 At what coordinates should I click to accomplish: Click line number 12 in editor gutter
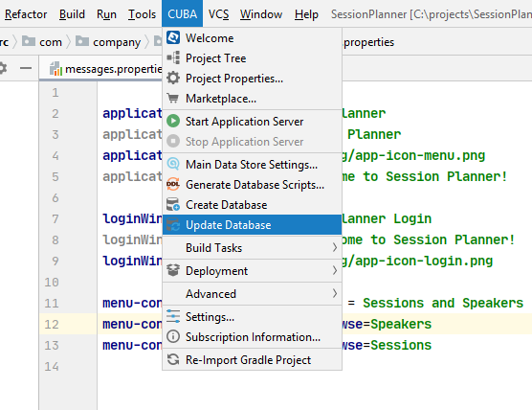pos(52,324)
